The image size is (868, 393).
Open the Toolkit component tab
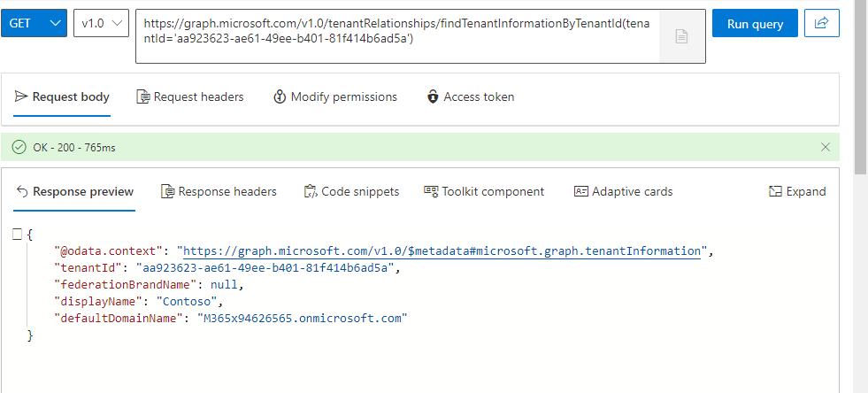484,191
